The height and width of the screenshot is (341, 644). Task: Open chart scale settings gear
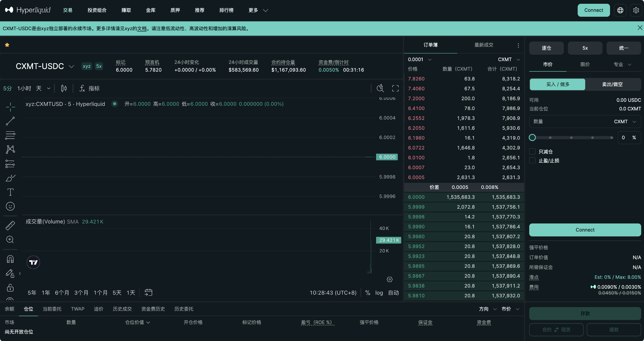(x=390, y=279)
